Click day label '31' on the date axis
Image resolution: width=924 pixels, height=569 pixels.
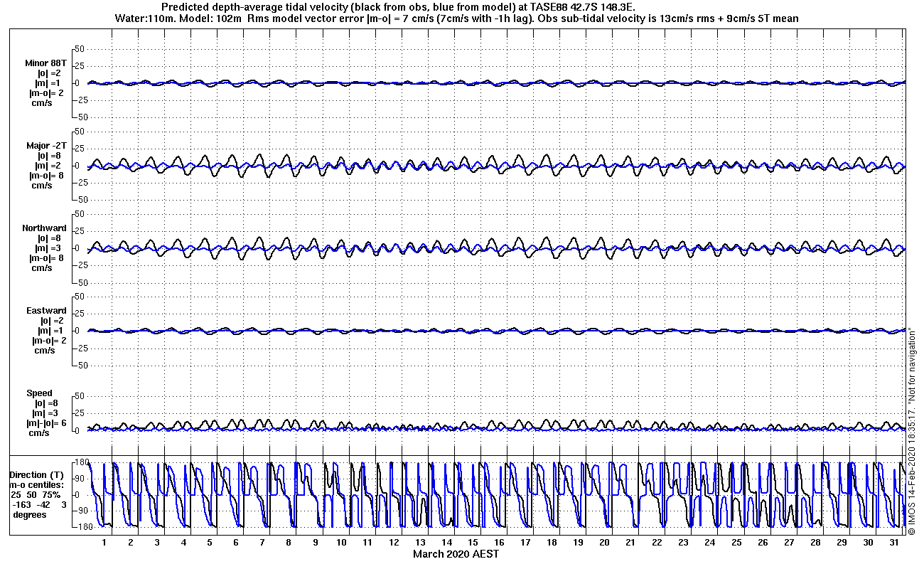[894, 542]
